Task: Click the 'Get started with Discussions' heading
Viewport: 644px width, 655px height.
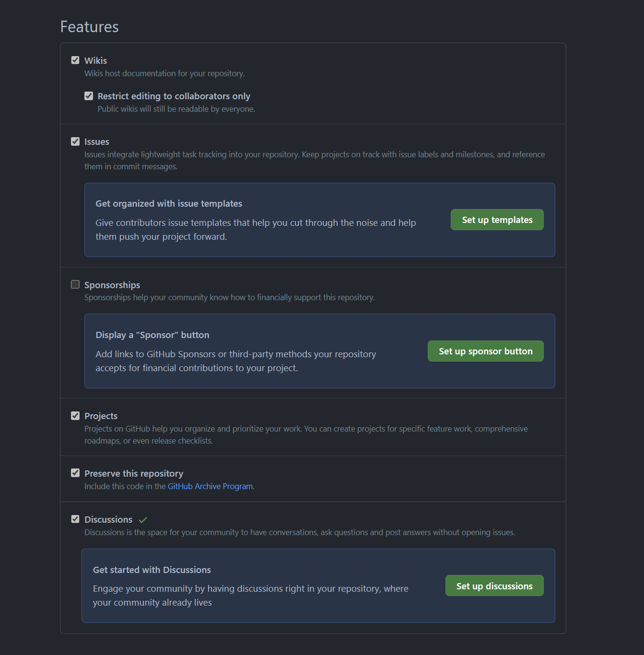Action: 152,570
